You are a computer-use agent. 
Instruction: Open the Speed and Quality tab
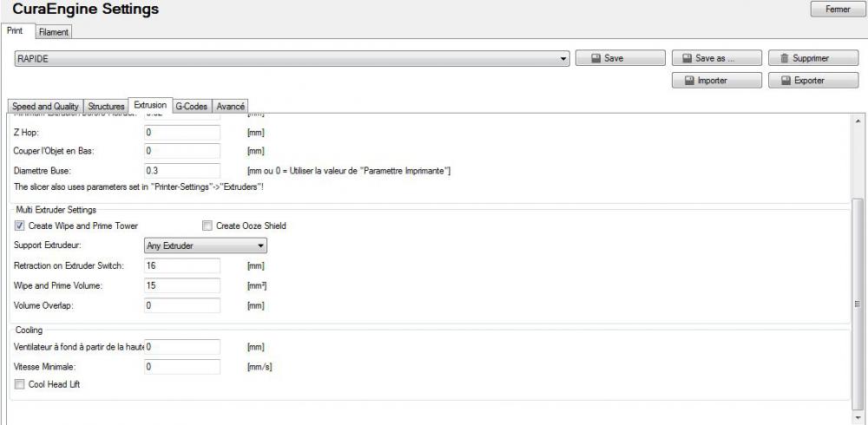pos(45,106)
